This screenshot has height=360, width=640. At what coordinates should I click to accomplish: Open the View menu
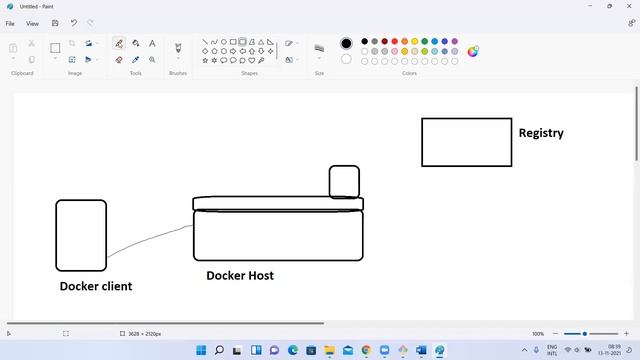(x=32, y=24)
